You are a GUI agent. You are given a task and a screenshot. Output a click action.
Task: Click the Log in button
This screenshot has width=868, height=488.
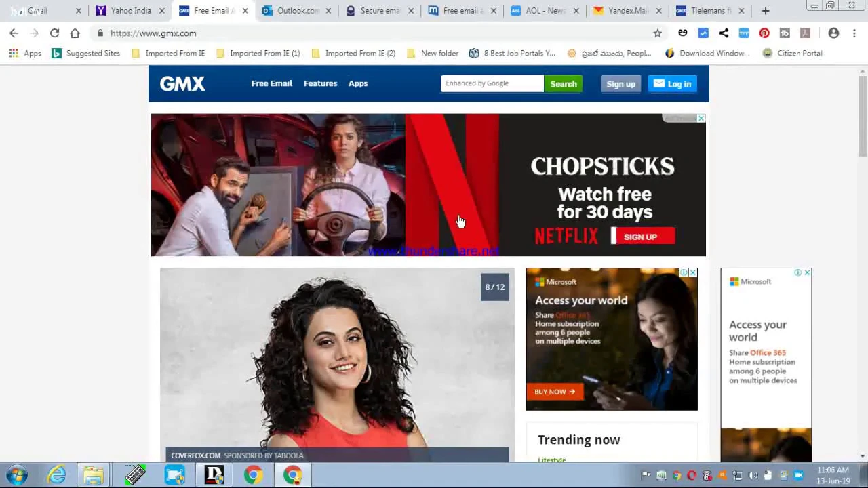(x=672, y=84)
